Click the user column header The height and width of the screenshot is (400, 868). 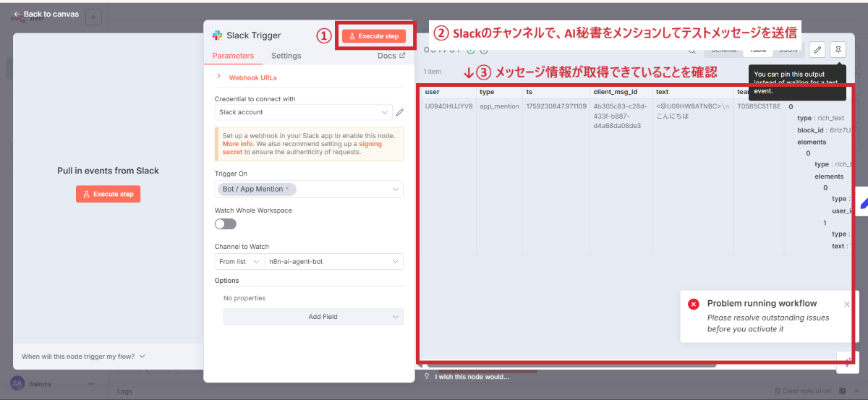(448, 92)
